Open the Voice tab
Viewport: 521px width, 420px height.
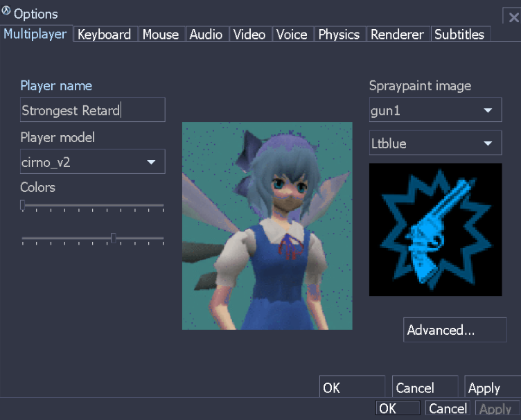pyautogui.click(x=292, y=34)
